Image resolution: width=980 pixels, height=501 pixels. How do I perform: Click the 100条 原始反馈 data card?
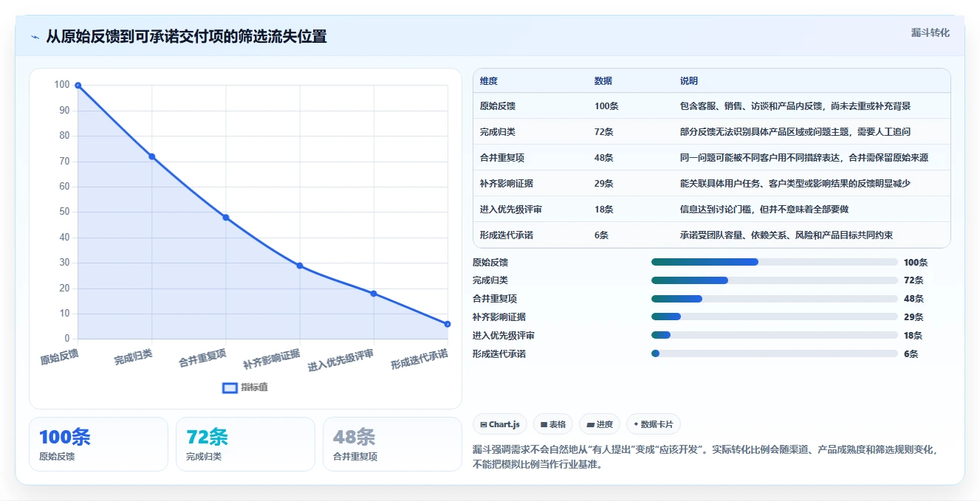(98, 444)
